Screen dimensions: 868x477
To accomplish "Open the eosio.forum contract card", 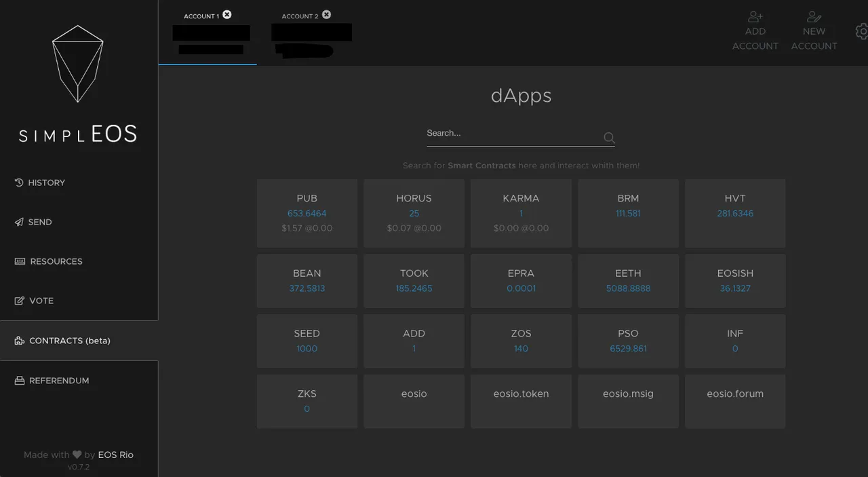I will (735, 402).
